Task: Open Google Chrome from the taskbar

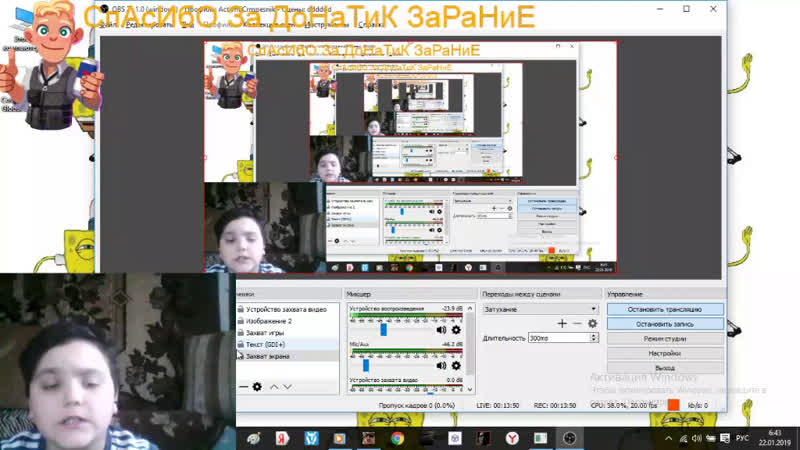Action: (397, 438)
